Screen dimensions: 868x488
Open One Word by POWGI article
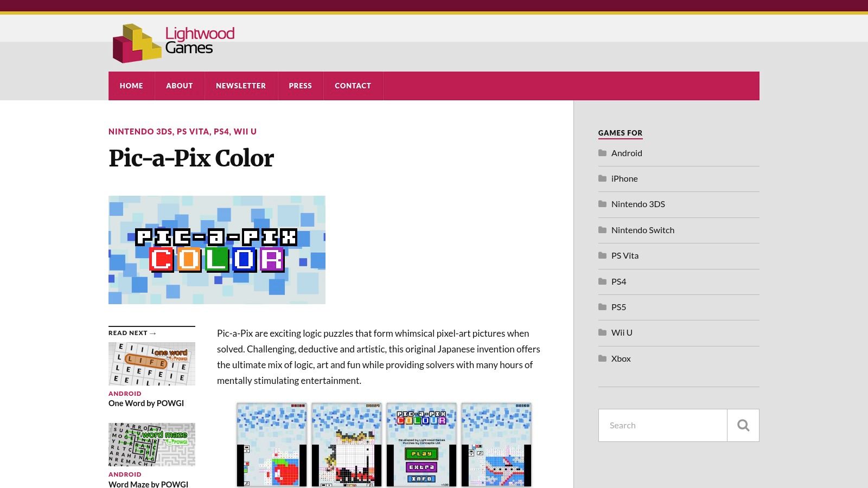[x=146, y=403]
